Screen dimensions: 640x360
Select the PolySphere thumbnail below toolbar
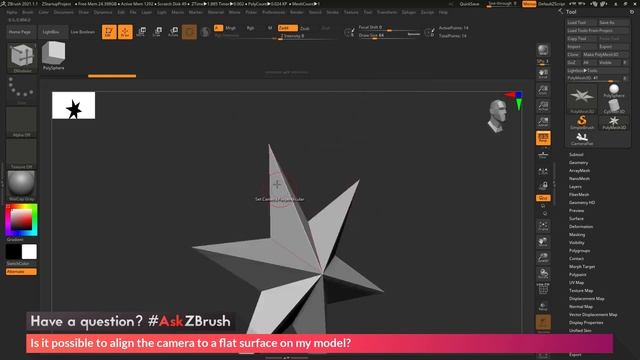coord(53,56)
